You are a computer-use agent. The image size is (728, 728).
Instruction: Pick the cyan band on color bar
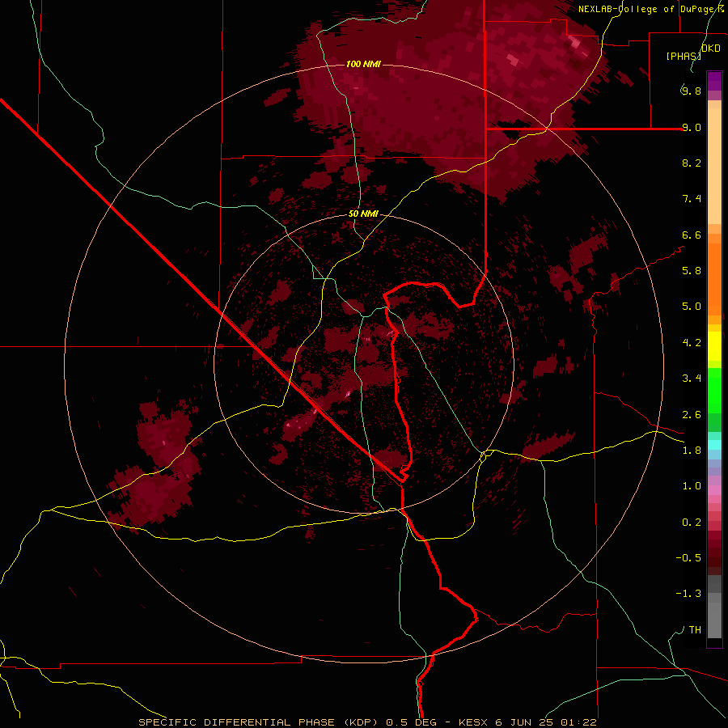point(714,445)
